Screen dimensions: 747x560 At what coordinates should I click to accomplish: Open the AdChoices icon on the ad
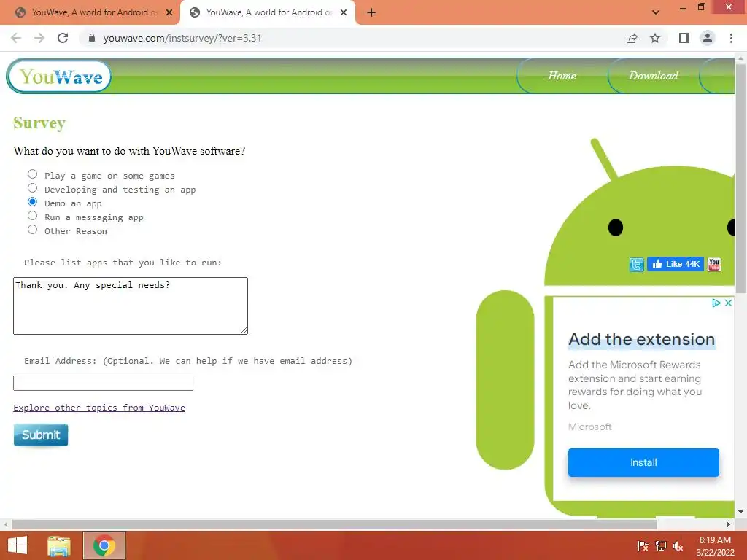pos(716,303)
